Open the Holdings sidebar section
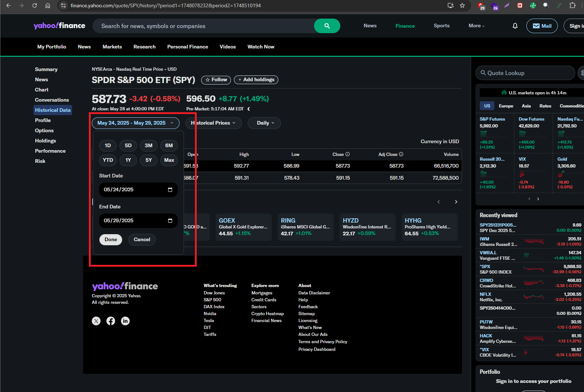The width and height of the screenshot is (584, 392). click(x=46, y=141)
